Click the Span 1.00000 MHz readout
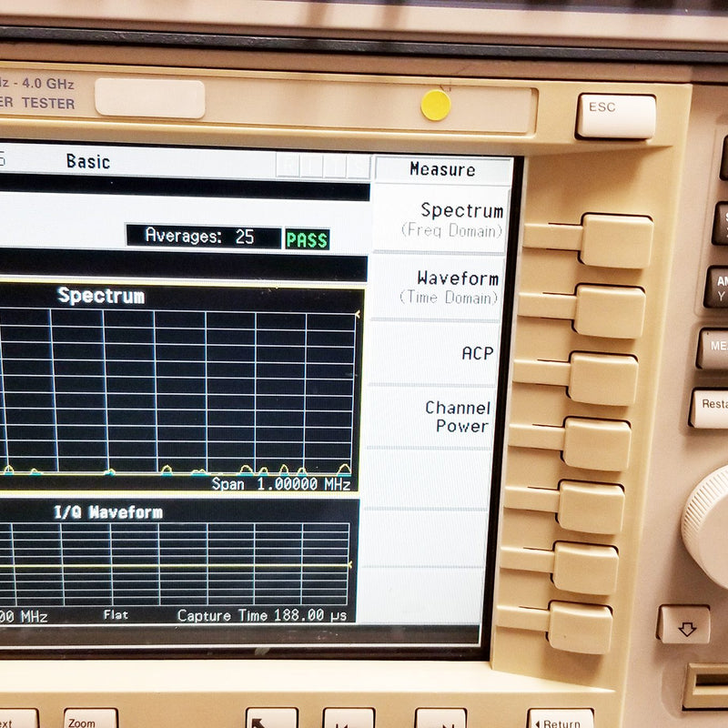This screenshot has height=728, width=728. coord(281,484)
